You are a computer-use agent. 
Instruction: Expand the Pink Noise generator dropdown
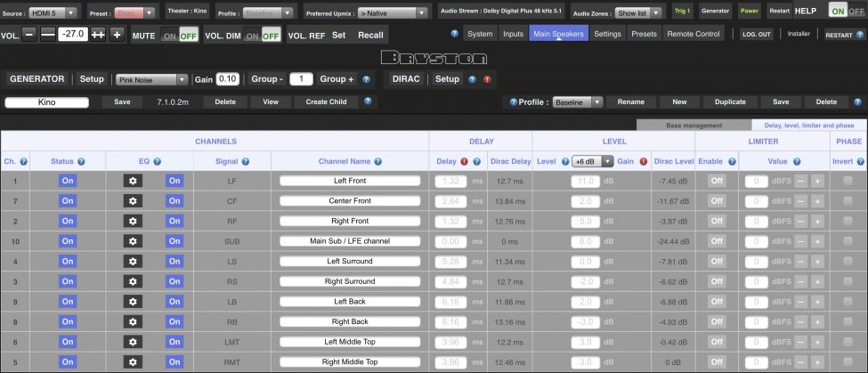click(x=151, y=79)
